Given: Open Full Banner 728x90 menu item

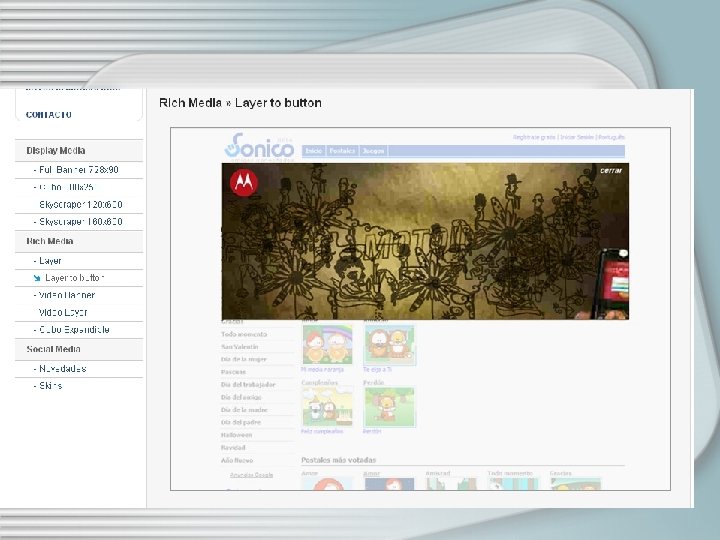Looking at the screenshot, I should point(79,170).
